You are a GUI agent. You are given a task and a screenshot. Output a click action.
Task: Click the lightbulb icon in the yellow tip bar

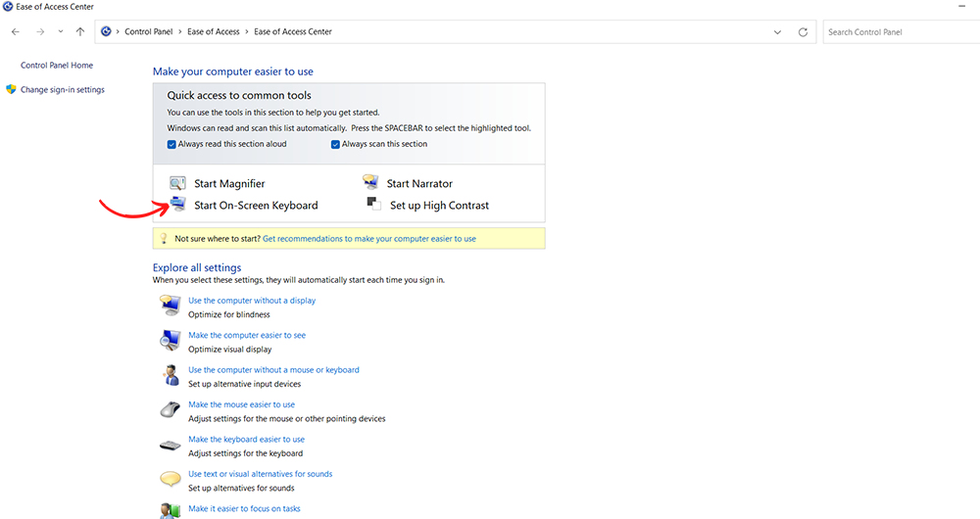click(x=164, y=239)
